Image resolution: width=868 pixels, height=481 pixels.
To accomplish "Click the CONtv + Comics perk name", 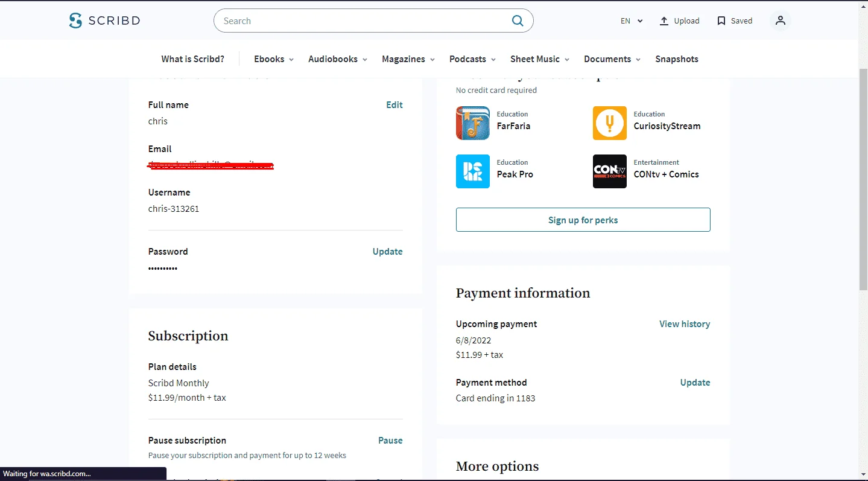I will [666, 174].
